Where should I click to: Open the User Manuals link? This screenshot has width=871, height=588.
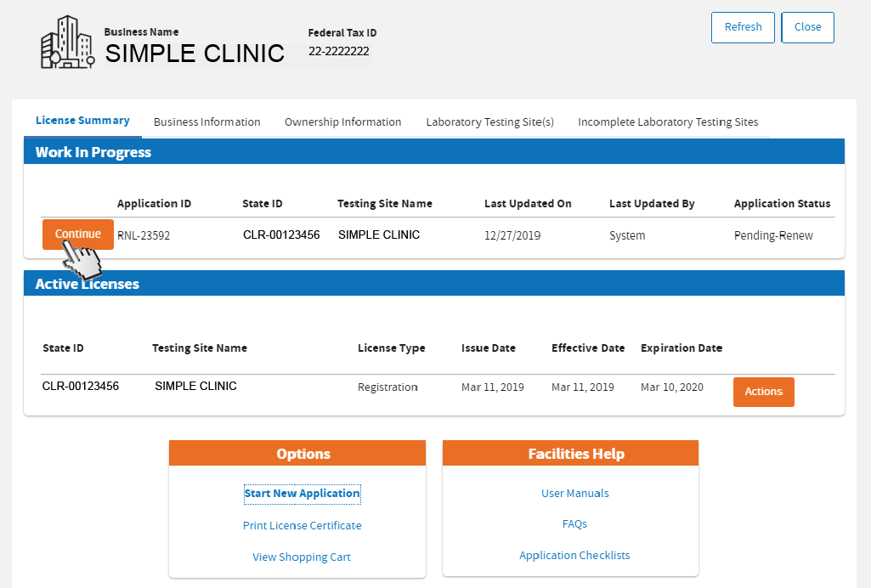pos(574,494)
